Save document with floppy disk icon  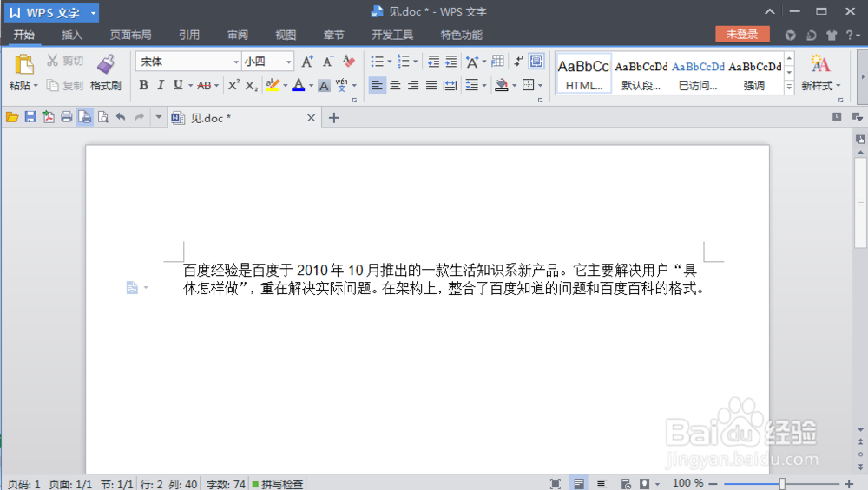click(30, 117)
